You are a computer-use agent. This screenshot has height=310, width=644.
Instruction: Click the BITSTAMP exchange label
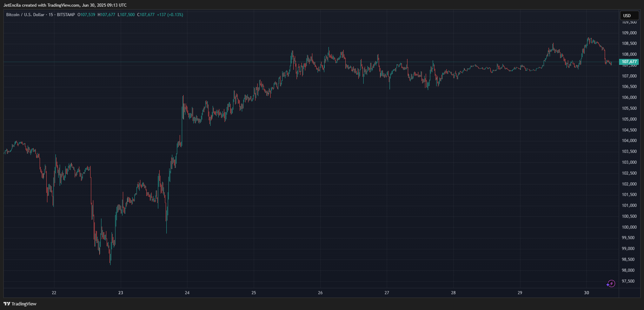[x=66, y=15]
